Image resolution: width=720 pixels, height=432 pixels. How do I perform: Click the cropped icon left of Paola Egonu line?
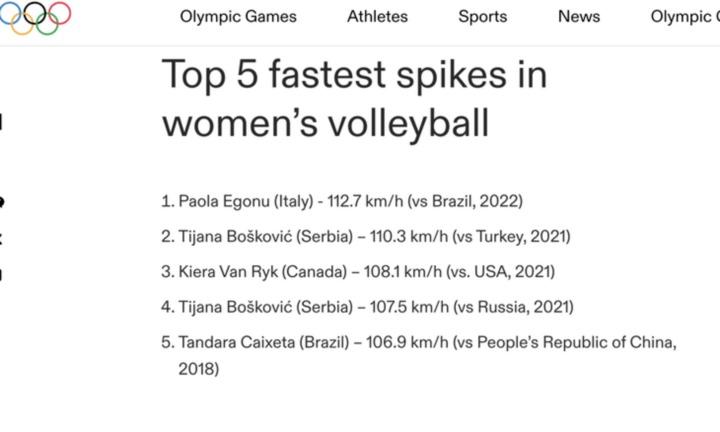(2, 202)
